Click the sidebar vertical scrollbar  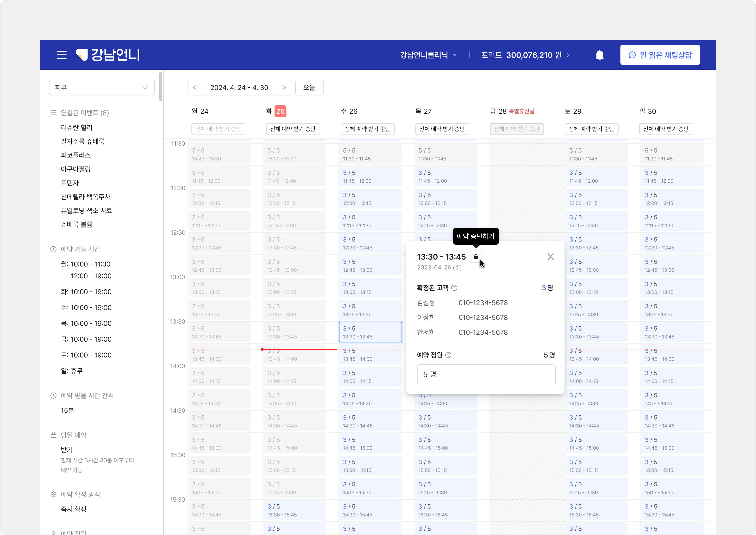161,87
